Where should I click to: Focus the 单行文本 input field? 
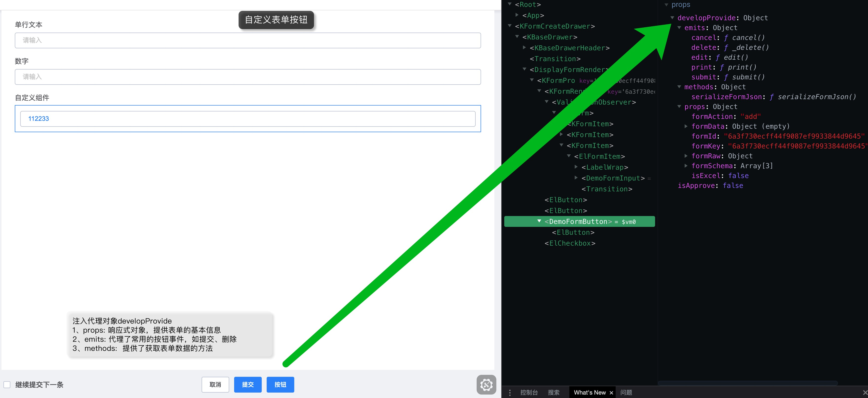click(248, 40)
